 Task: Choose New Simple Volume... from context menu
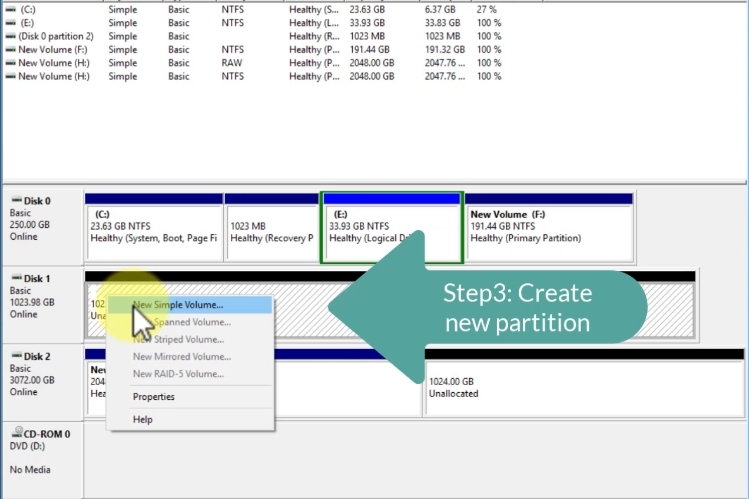[x=178, y=305]
